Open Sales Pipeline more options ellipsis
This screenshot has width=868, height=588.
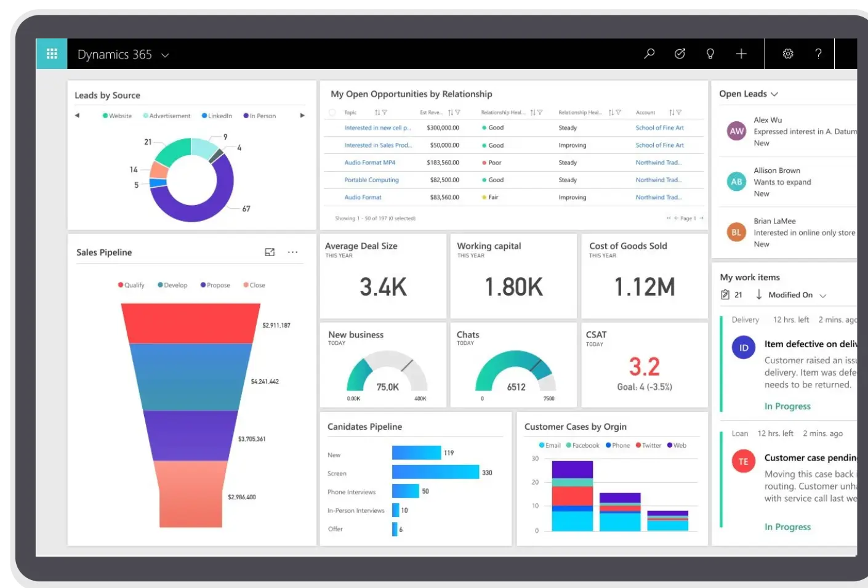pos(293,252)
